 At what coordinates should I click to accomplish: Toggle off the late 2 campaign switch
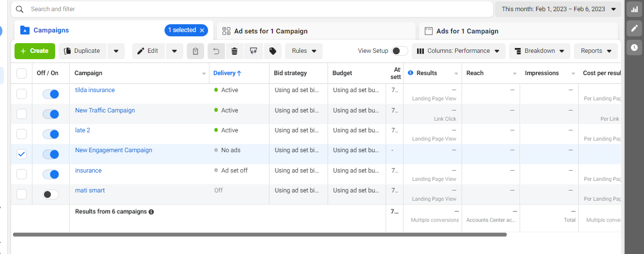[x=51, y=134]
